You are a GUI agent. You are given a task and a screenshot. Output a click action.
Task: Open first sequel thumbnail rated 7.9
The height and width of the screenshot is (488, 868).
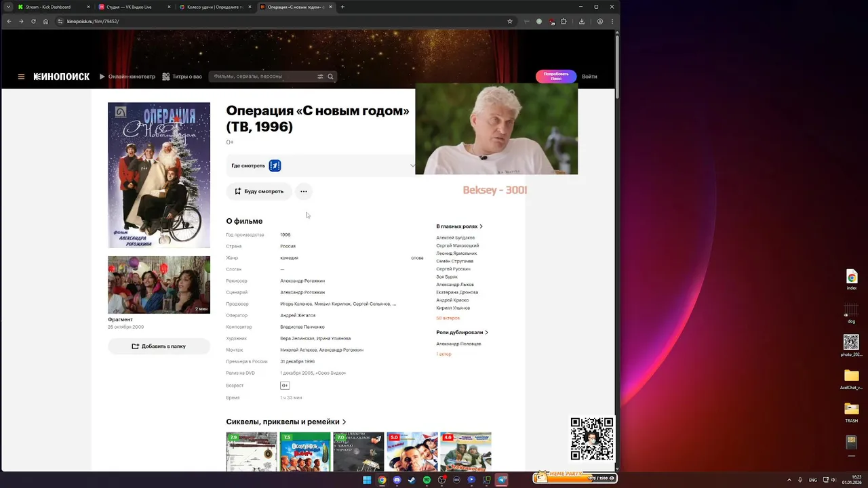252,451
